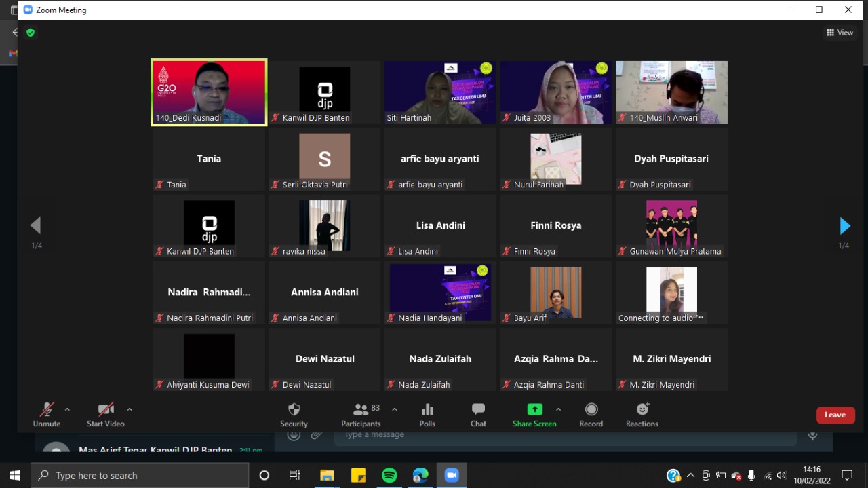Click the green Share Screen icon
Image resolution: width=868 pixels, height=488 pixels.
pos(534,409)
